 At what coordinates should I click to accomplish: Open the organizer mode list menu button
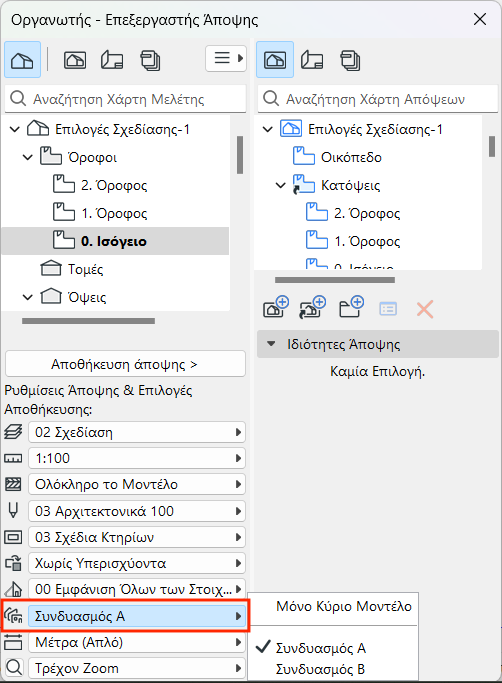226,58
